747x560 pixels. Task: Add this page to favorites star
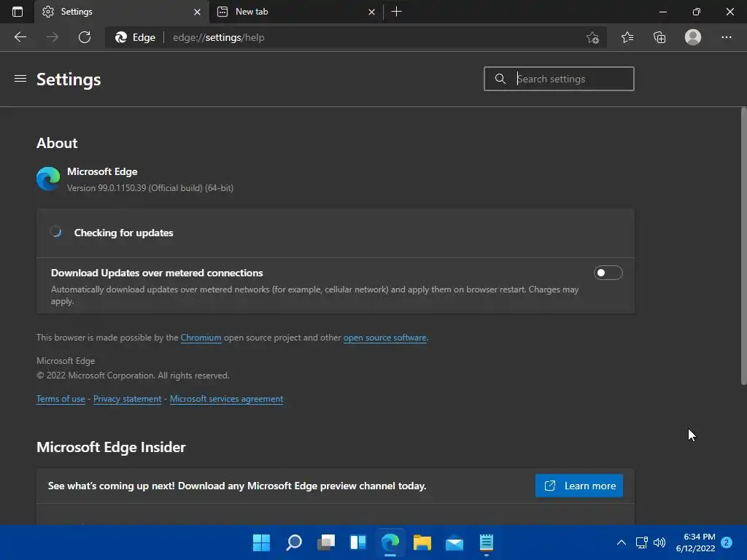point(592,37)
